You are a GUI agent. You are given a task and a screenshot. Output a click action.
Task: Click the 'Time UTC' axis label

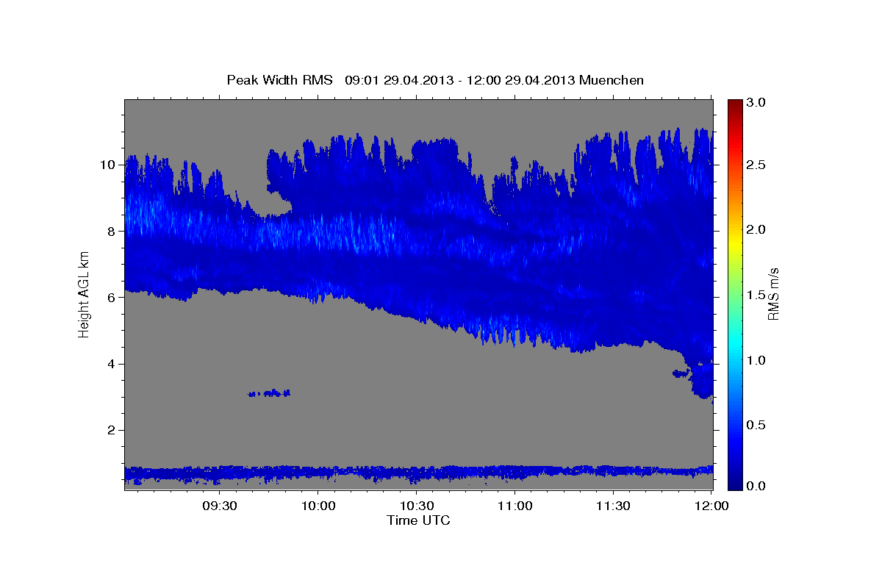418,520
